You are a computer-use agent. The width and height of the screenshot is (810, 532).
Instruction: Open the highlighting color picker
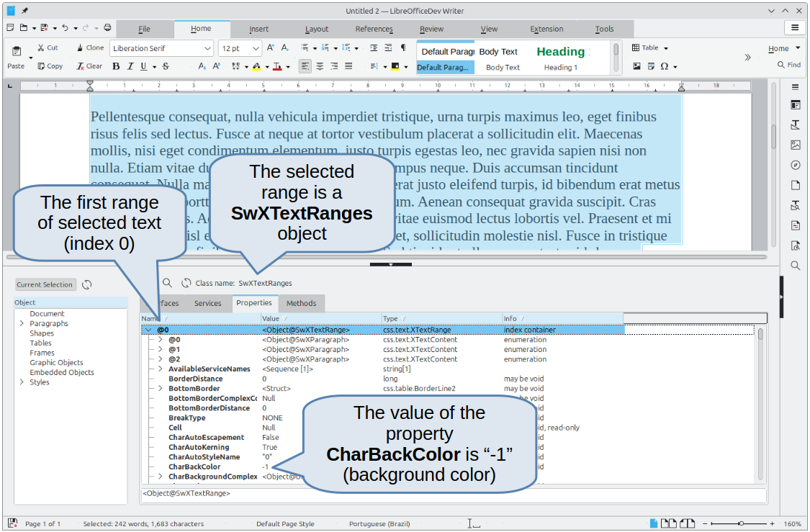pyautogui.click(x=266, y=66)
